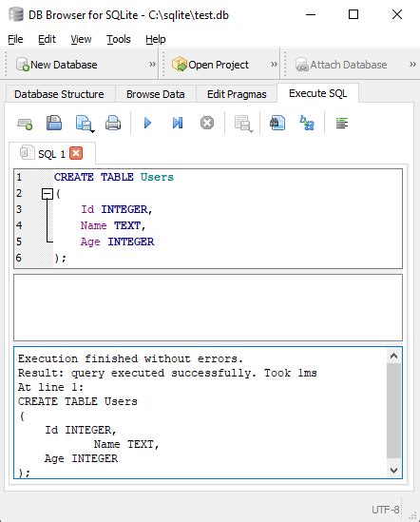Click the DB Browser application icon
Viewport: 420px width, 522px height.
[x=15, y=14]
